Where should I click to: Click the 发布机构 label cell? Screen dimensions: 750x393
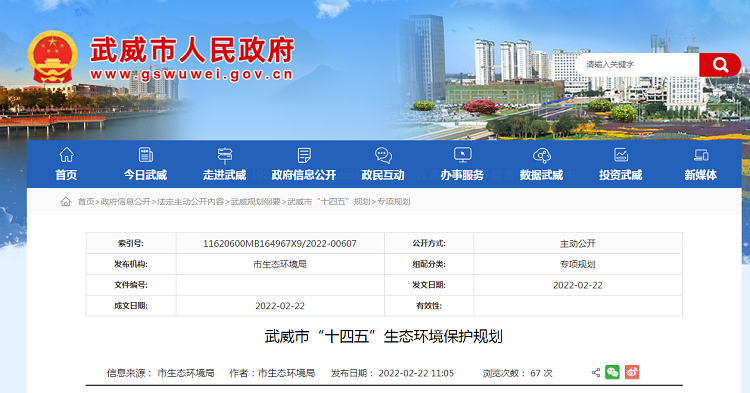tap(131, 264)
